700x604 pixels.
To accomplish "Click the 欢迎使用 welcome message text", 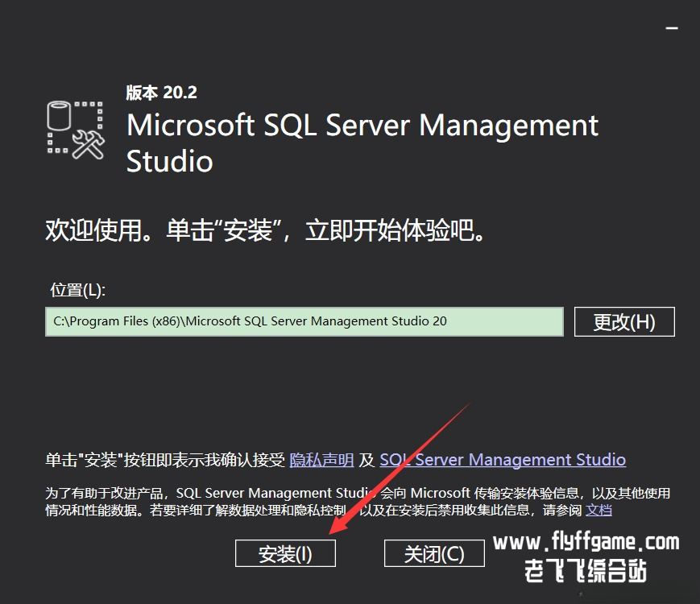I will coord(265,230).
